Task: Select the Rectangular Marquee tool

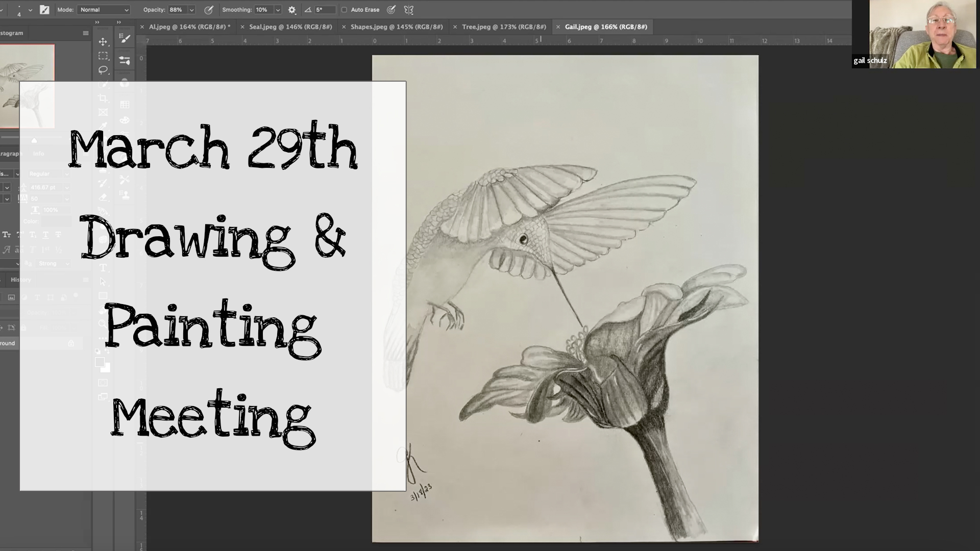Action: point(103,56)
